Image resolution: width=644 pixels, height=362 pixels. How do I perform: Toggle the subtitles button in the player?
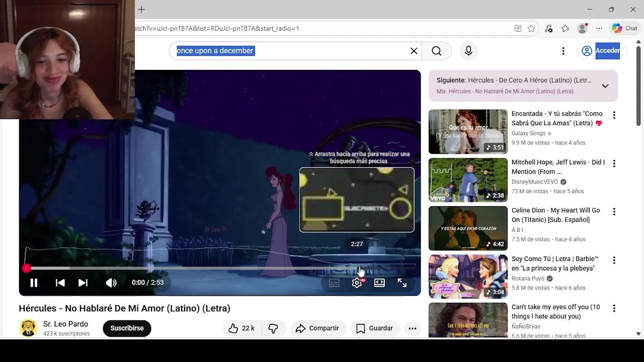pos(334,283)
